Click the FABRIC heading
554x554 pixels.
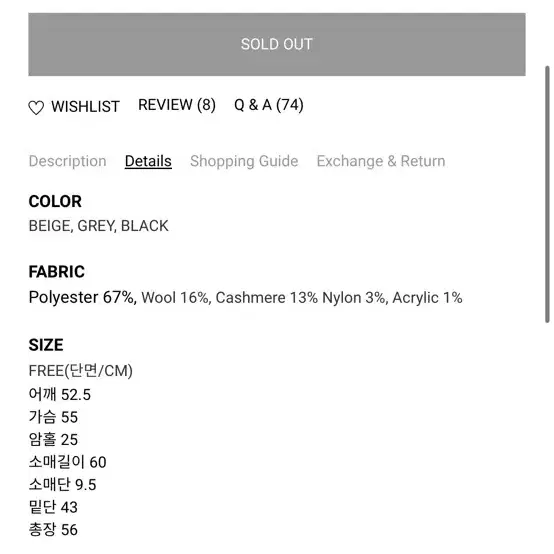click(57, 272)
